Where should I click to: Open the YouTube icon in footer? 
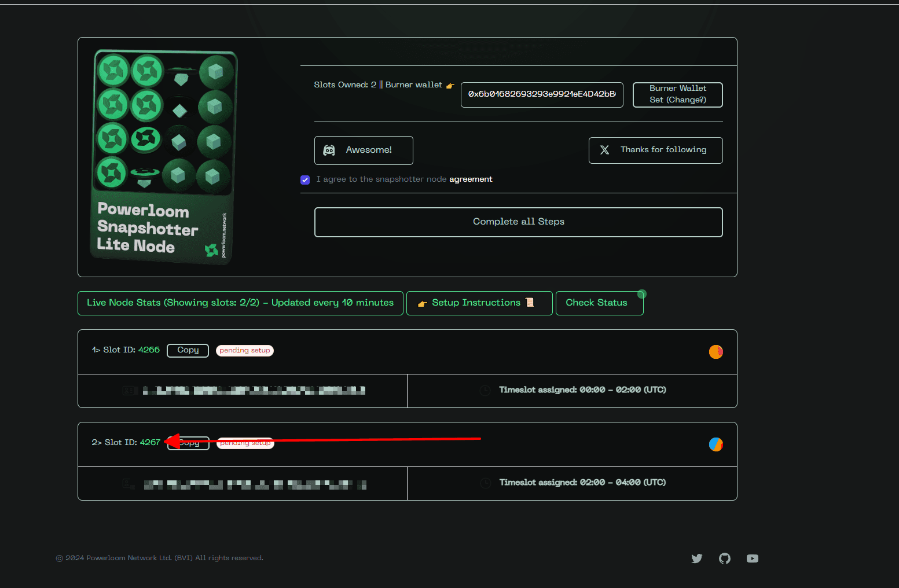[753, 558]
